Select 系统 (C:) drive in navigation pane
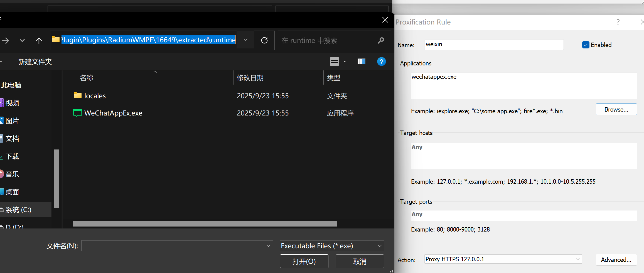This screenshot has height=273, width=644. [18, 210]
